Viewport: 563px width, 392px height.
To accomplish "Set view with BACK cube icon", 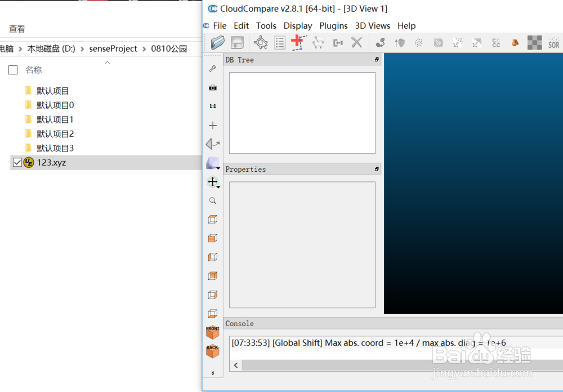I will point(213,351).
